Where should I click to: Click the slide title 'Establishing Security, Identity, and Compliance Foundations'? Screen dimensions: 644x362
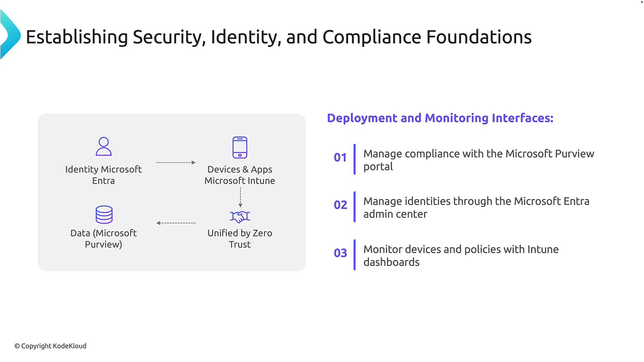(x=279, y=37)
